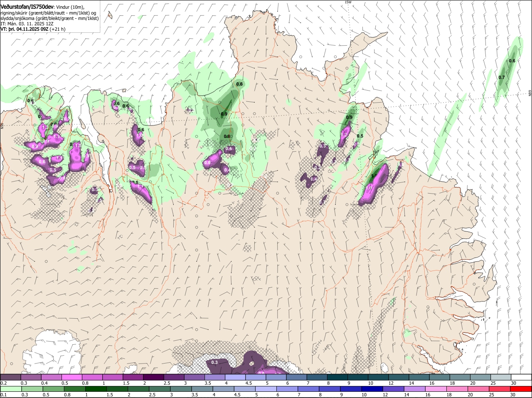Select the 0.8 precipitation value on the map
The width and height of the screenshot is (532, 398).
click(227, 136)
